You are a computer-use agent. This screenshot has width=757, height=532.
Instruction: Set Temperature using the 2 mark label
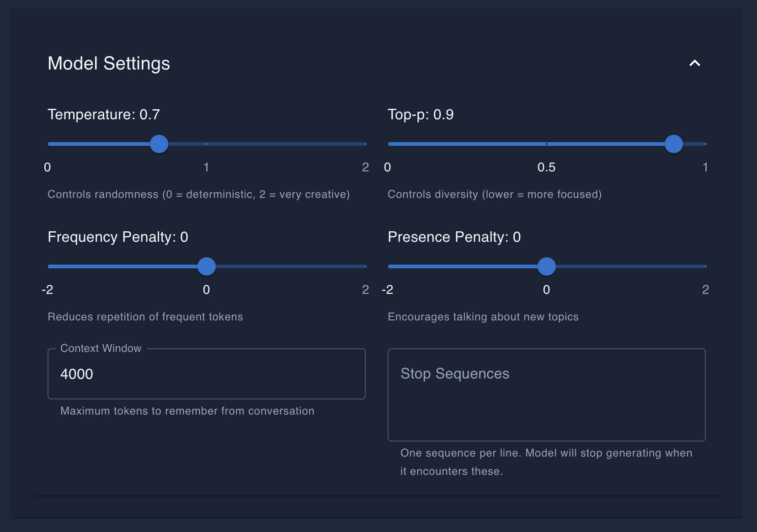click(365, 167)
